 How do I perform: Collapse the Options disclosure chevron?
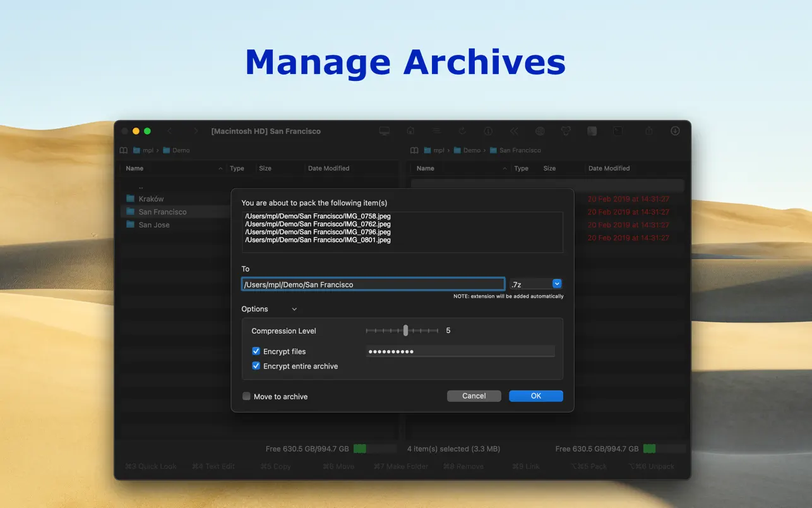click(x=294, y=309)
